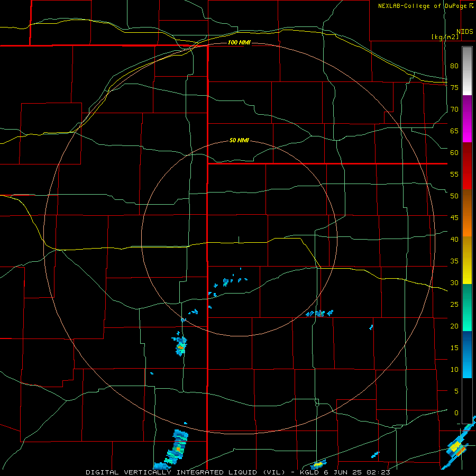Click the blue segment of the color bar
Screen dimensions: 476x476
467,354
